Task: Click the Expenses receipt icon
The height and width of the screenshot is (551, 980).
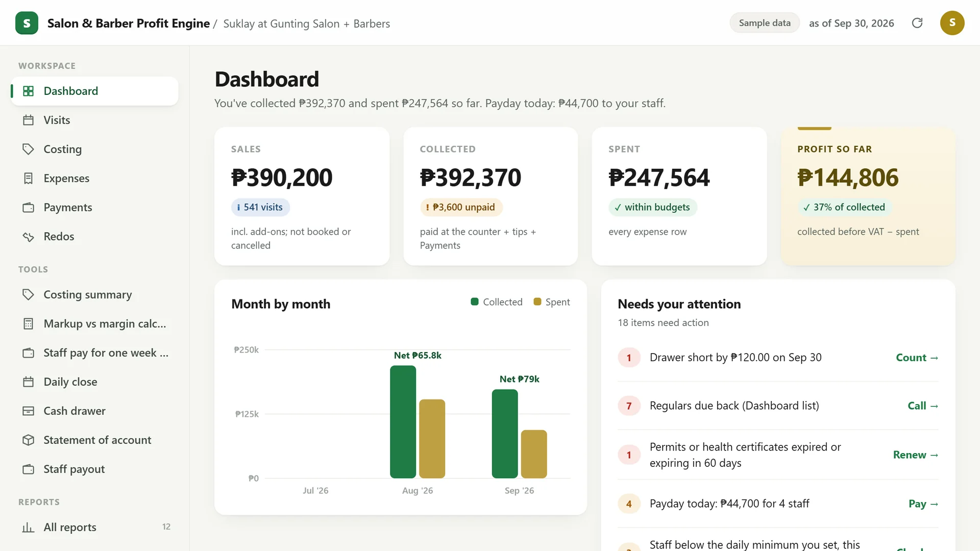Action: coord(29,178)
